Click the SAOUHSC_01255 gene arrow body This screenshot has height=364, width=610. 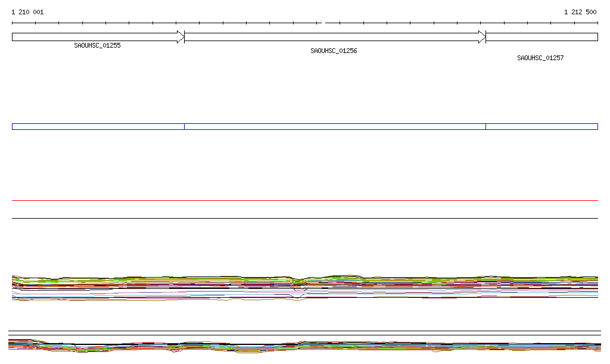coord(95,37)
